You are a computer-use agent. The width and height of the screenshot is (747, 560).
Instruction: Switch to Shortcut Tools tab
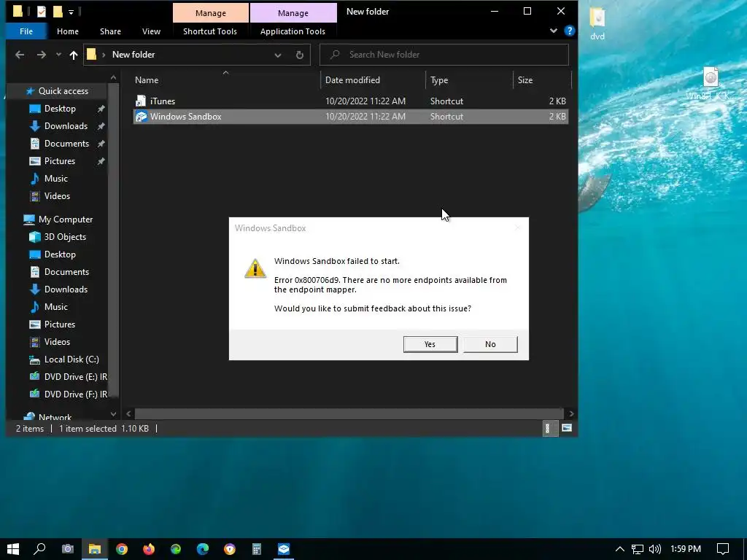(210, 31)
